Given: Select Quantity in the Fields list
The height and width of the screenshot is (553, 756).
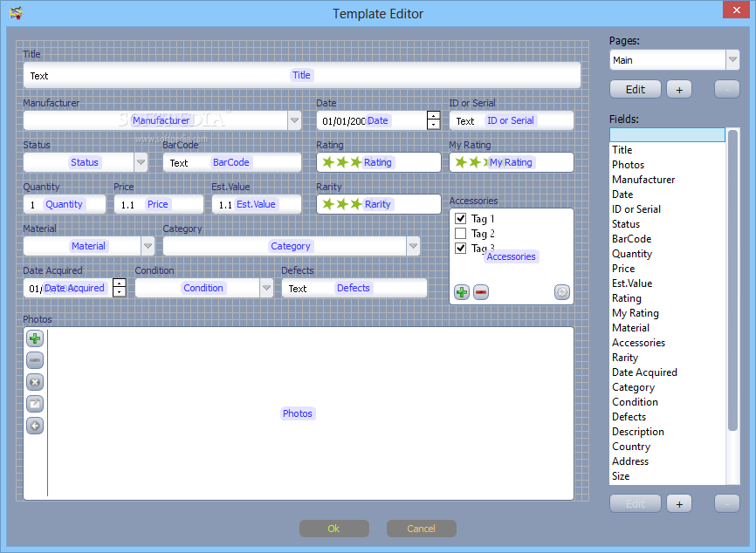Looking at the screenshot, I should pyautogui.click(x=667, y=254).
